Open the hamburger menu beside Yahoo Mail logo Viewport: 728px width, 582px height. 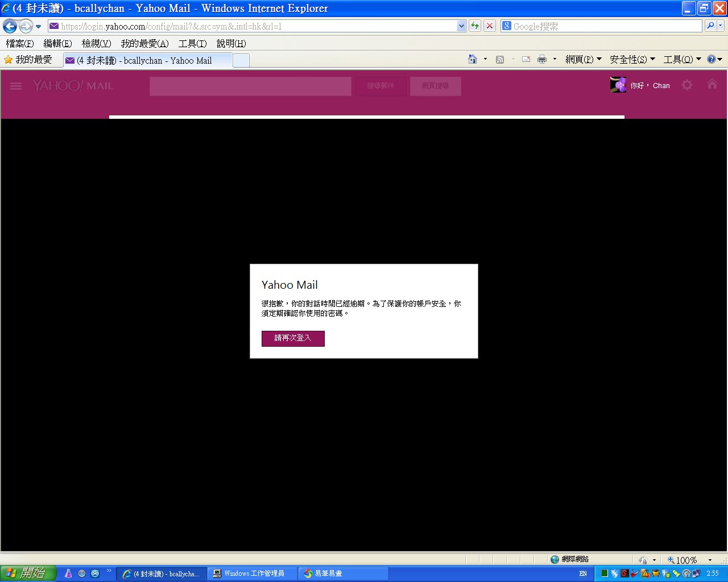(16, 86)
